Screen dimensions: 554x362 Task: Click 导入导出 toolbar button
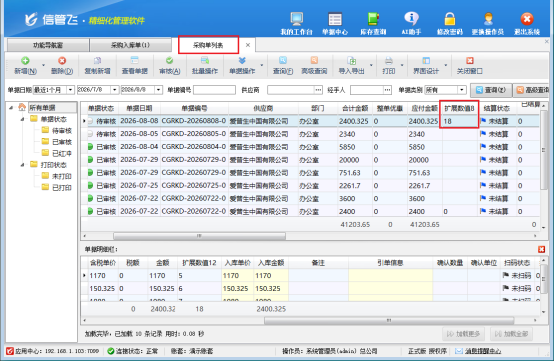pos(351,66)
